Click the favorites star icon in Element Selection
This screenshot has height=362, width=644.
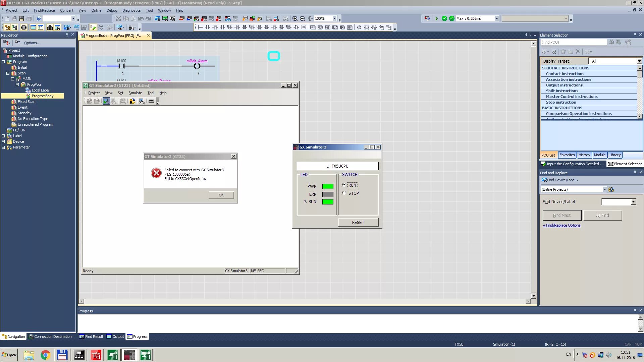(563, 52)
